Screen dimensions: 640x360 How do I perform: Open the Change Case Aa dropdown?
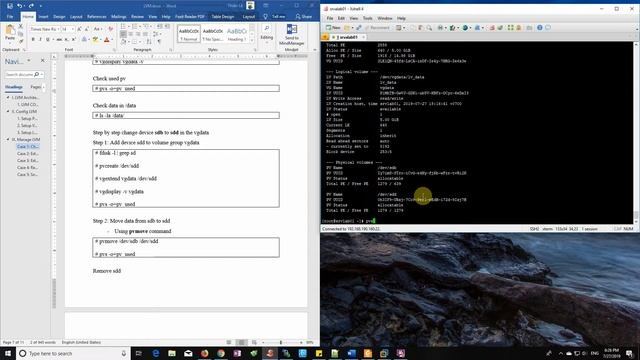(x=97, y=29)
